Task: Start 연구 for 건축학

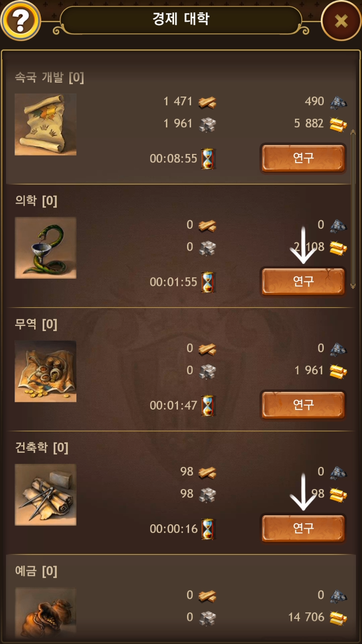Action: pyautogui.click(x=303, y=528)
